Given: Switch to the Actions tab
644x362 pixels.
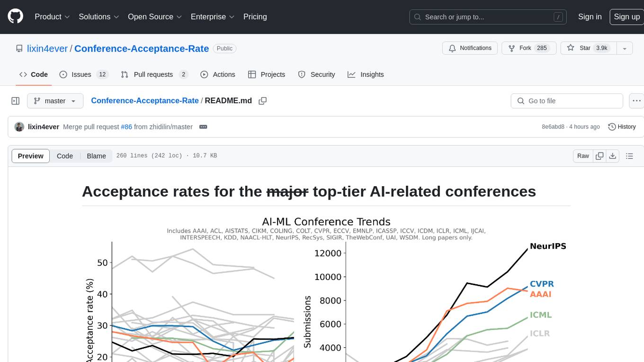Looking at the screenshot, I should [218, 74].
